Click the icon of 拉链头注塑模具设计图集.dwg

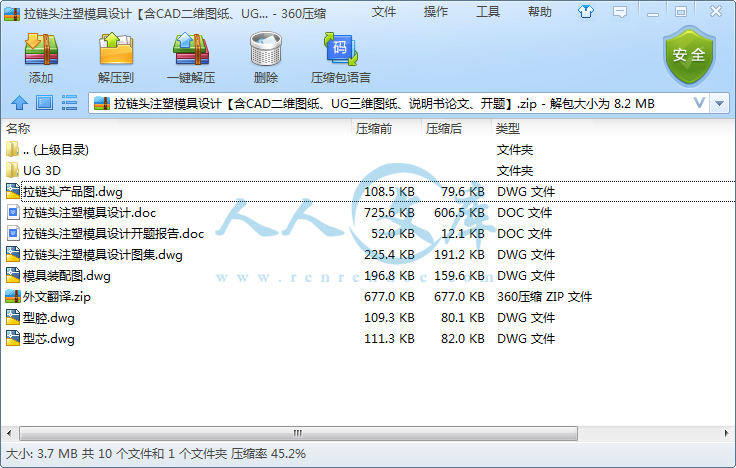tap(13, 254)
